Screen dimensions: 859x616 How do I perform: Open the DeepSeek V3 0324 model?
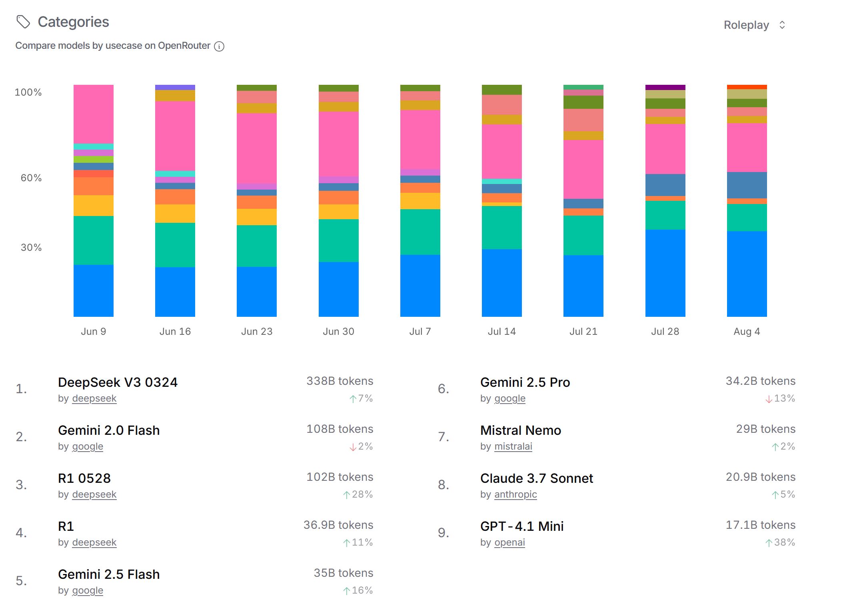coord(118,382)
